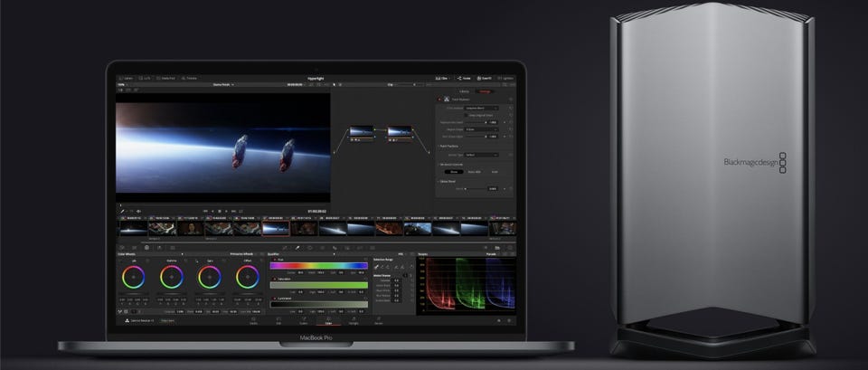The image size is (868, 370).
Task: Select Auto Hide under On-Screen Controls
Action: (475, 172)
